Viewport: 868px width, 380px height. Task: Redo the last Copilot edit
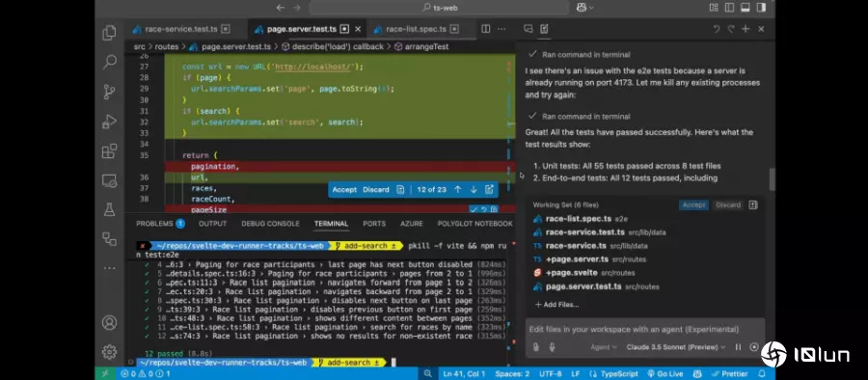(731, 29)
